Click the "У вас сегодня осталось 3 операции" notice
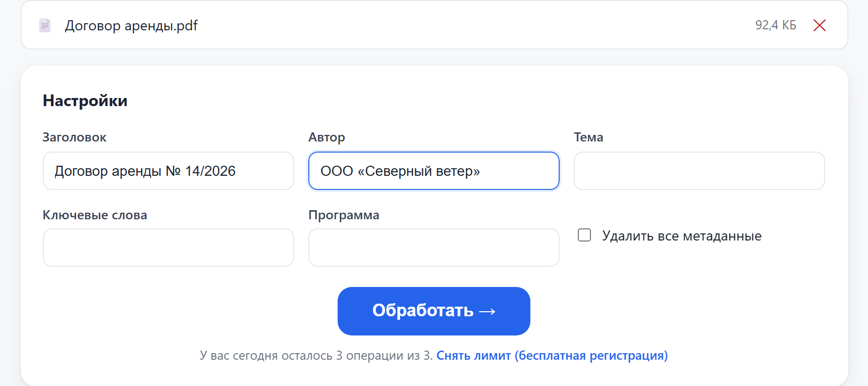Viewport: 868px width, 386px height. [x=316, y=356]
